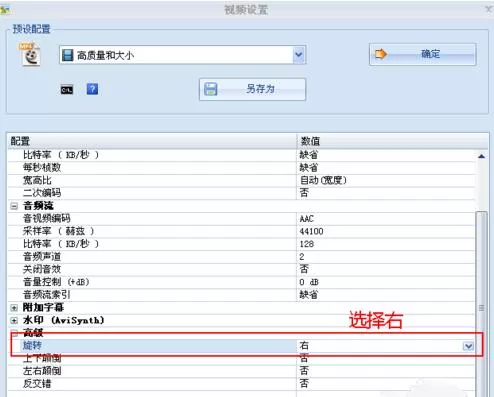Open the 旋转 value dropdown arrow
Screen dimensions: 494x397
click(468, 346)
